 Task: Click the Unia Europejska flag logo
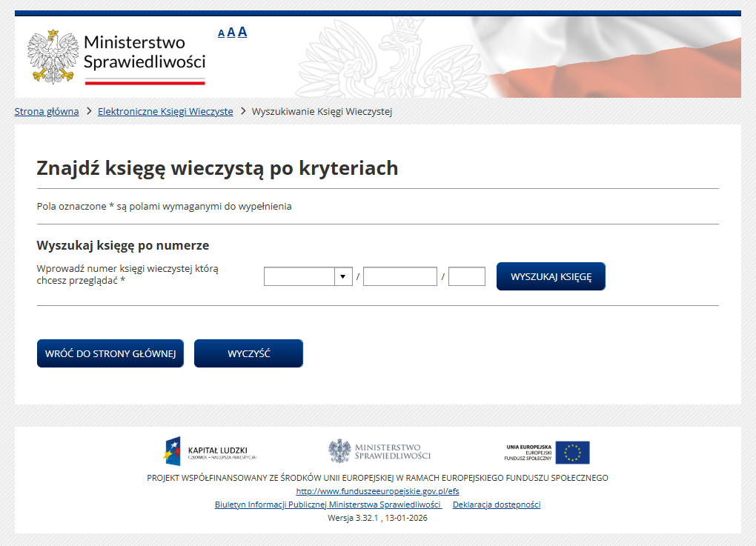click(547, 453)
